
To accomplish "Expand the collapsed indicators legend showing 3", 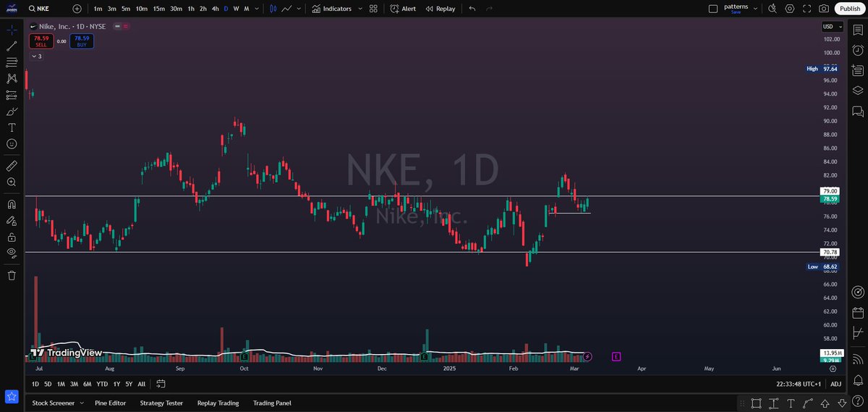I will click(x=36, y=56).
